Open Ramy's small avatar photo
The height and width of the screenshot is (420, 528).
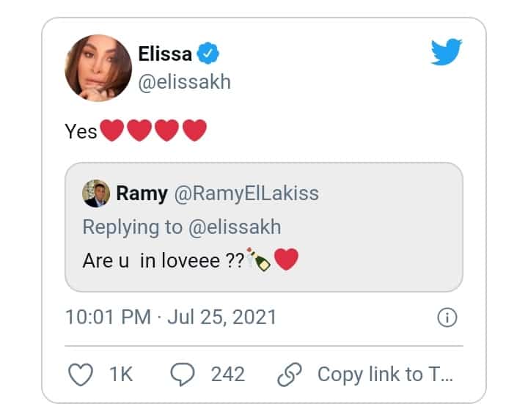point(96,194)
